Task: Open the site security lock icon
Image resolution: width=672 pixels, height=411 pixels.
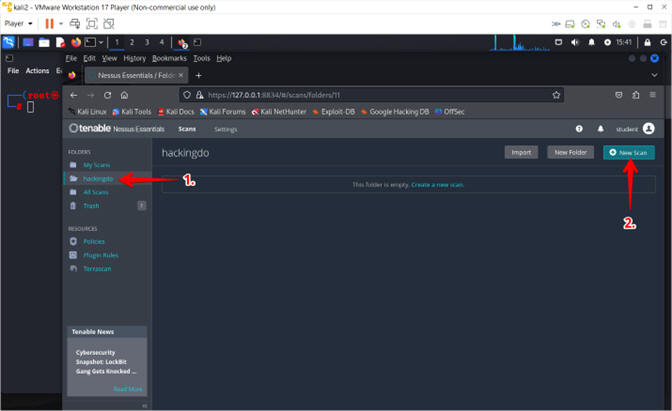Action: click(x=200, y=95)
